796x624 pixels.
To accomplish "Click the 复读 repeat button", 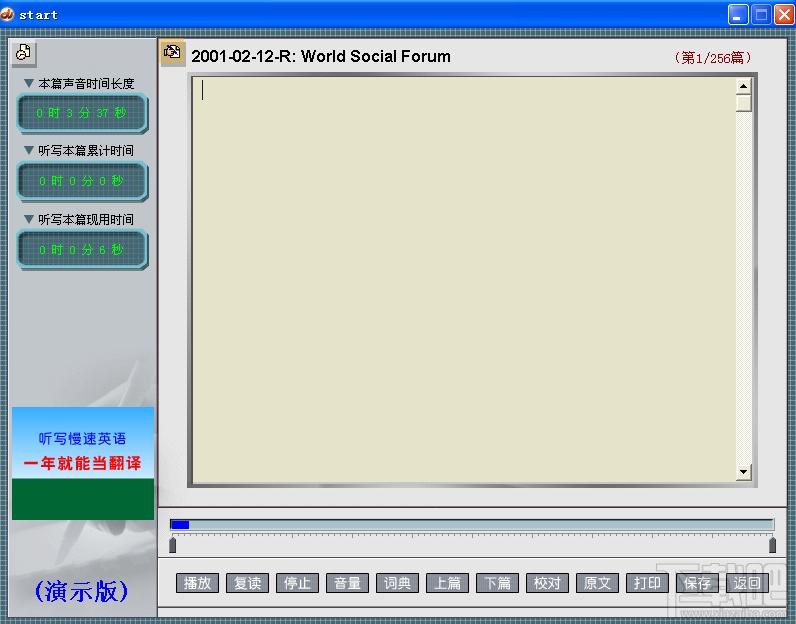I will (247, 583).
